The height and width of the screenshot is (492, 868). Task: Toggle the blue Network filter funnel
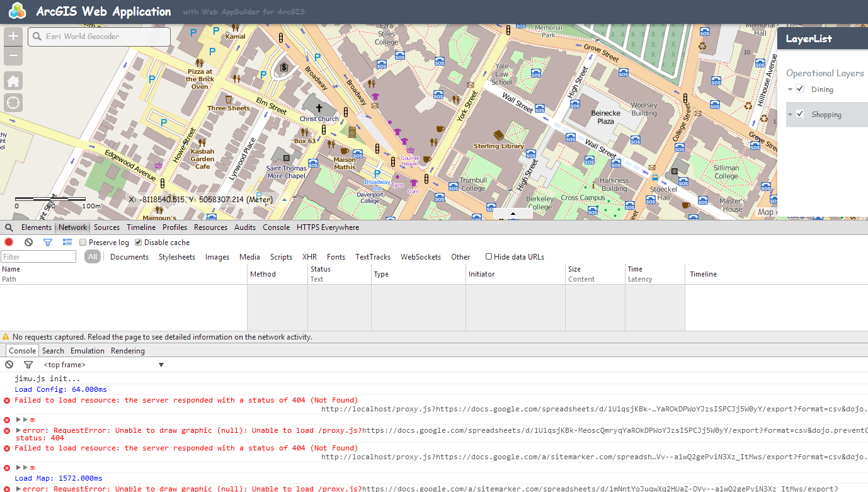click(47, 242)
